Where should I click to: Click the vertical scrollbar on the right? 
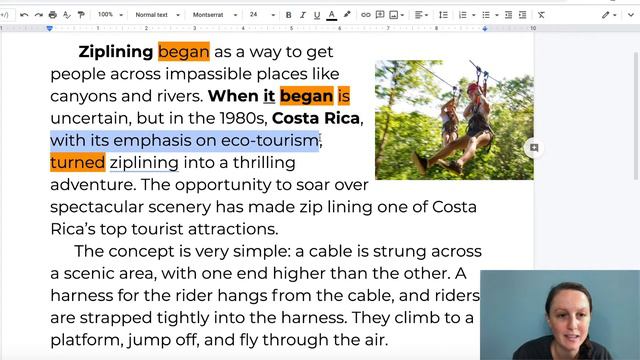(636, 116)
